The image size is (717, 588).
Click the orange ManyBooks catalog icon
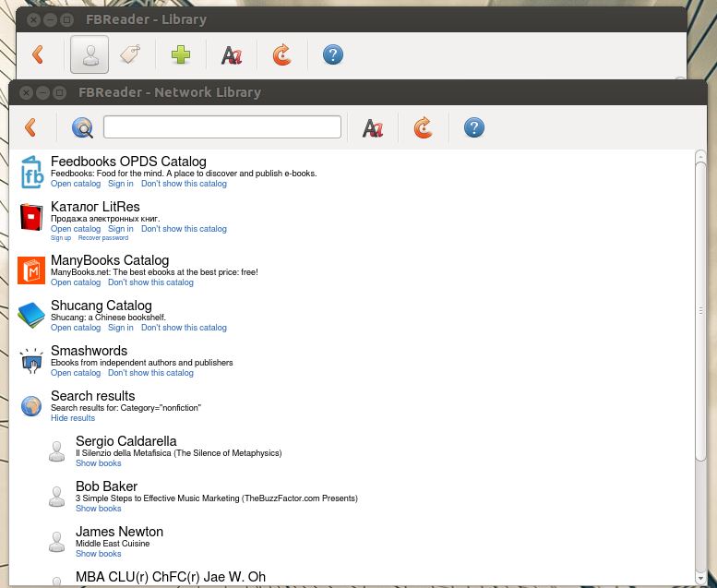(x=31, y=270)
